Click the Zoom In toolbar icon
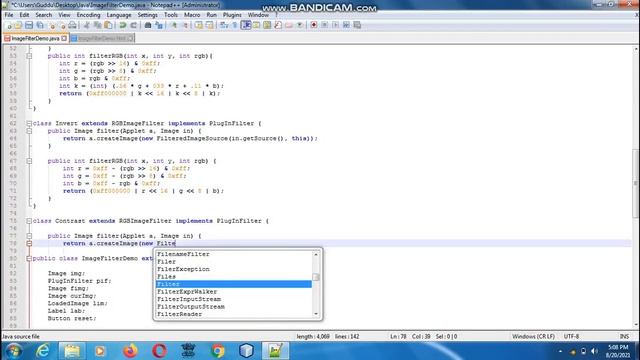640x360 pixels. 174,25
